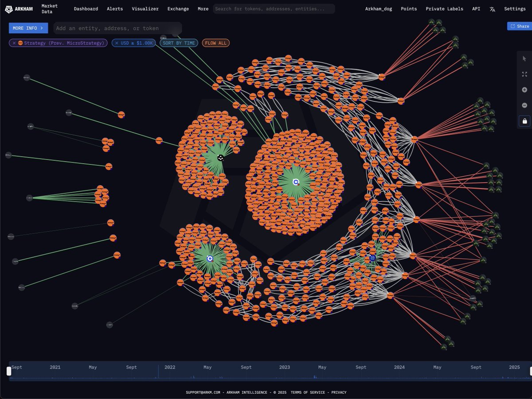Remove the USD ≥ $1.00K filter X
532x399 pixels.
(117, 43)
